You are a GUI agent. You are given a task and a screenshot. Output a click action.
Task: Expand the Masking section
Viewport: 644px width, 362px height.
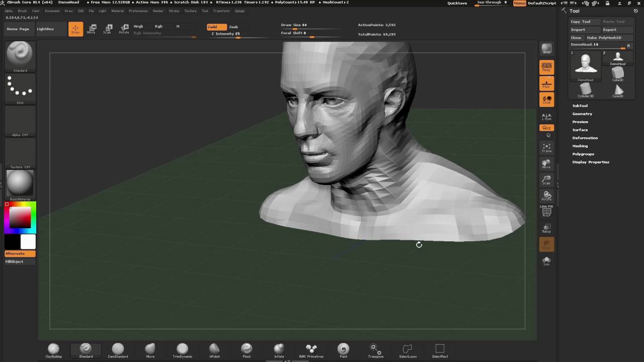[580, 146]
